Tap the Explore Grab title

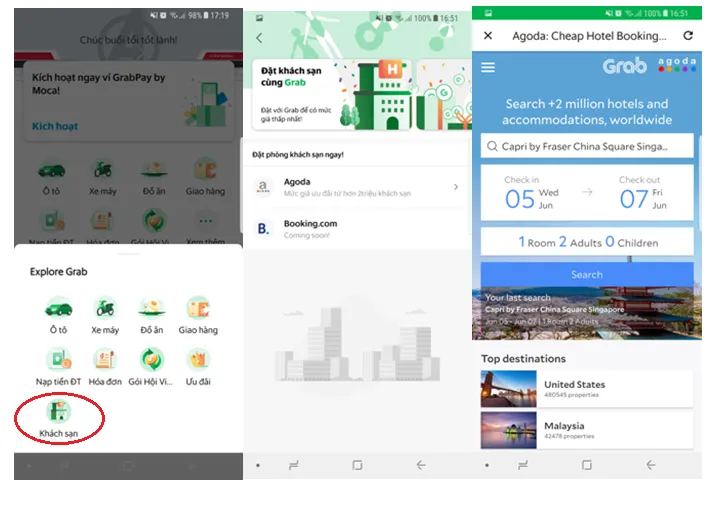point(59,271)
